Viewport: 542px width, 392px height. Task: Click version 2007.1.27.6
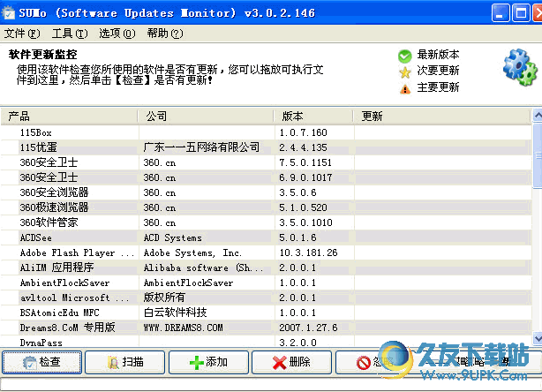pos(308,328)
